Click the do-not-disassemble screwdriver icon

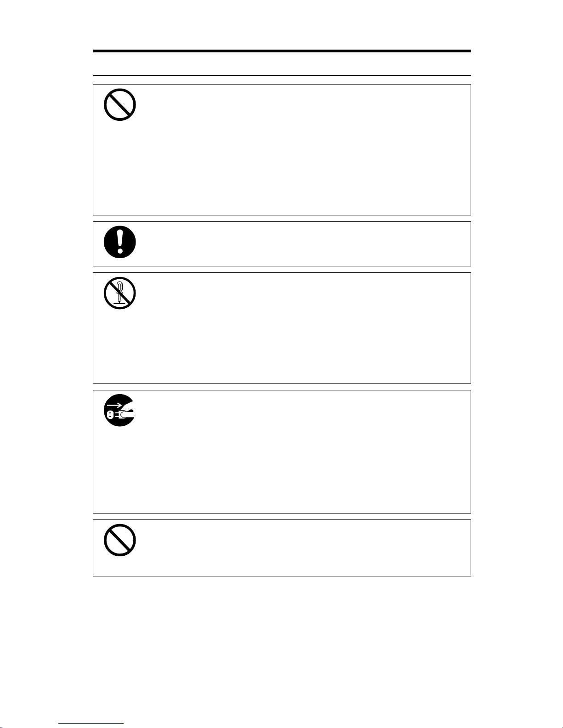(x=119, y=293)
